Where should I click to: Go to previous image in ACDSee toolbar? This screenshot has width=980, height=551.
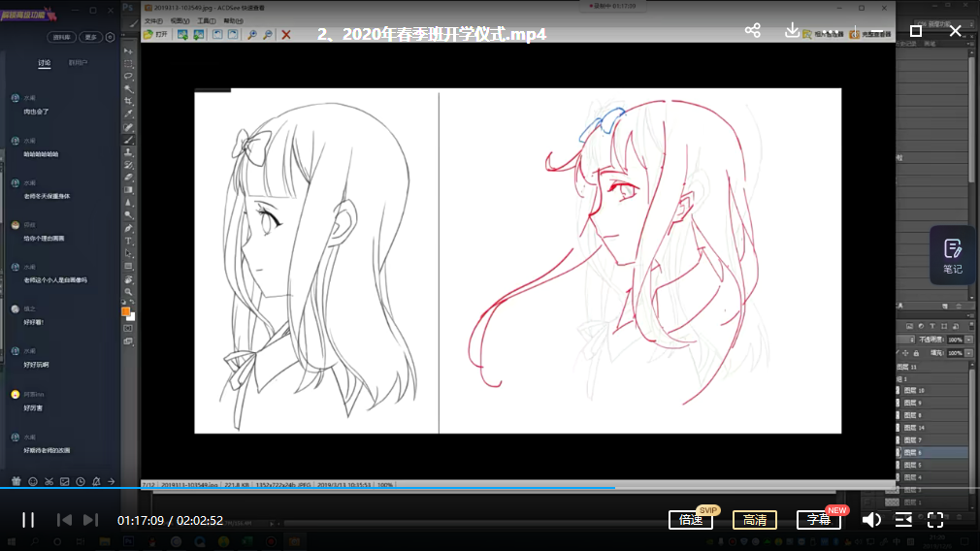click(182, 34)
